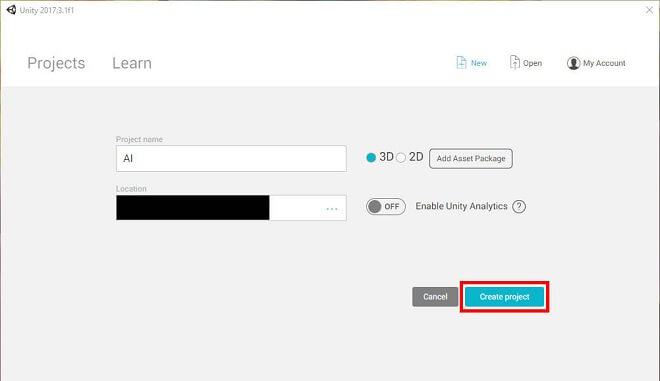The height and width of the screenshot is (381, 660).
Task: Click the Open text link
Action: click(532, 63)
